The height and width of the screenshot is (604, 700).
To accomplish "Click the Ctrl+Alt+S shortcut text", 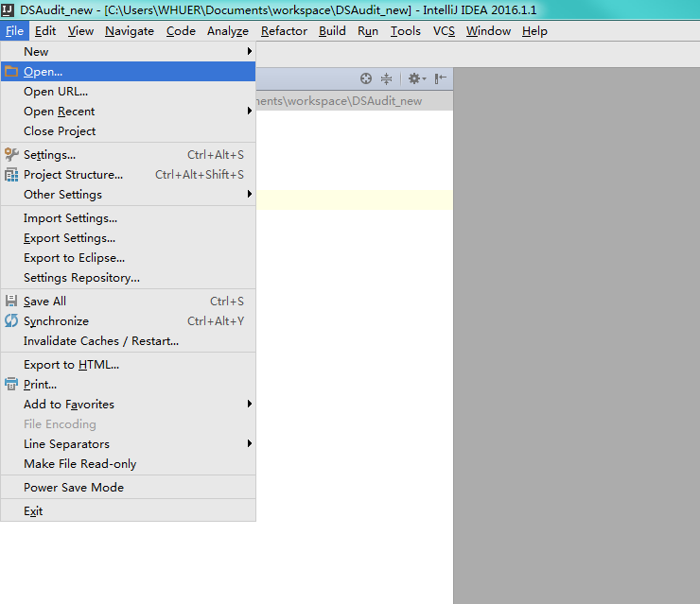I will [x=215, y=155].
